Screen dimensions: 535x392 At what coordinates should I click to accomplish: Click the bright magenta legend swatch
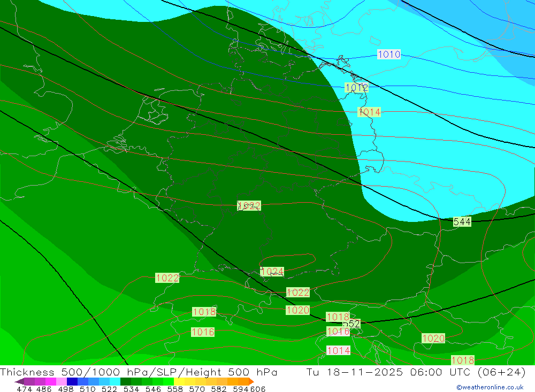[x=51, y=381]
